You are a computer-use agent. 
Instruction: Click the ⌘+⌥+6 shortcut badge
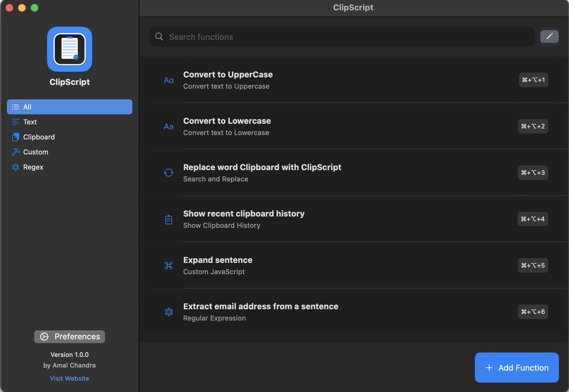click(533, 312)
